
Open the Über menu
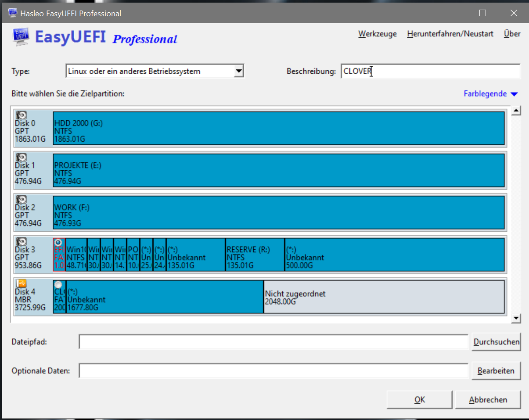512,34
